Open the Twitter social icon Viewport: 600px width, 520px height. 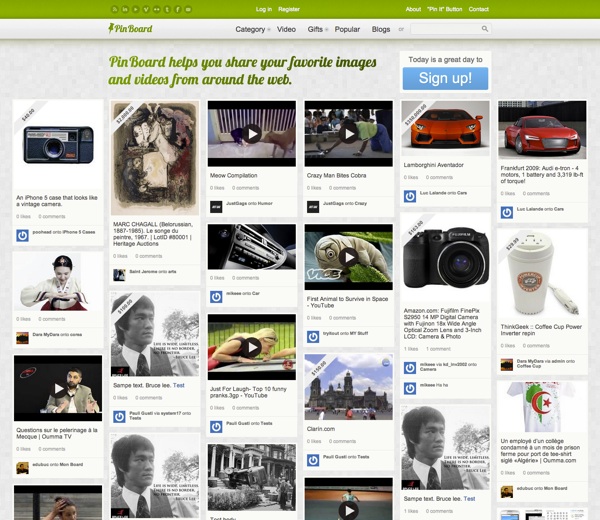point(167,9)
